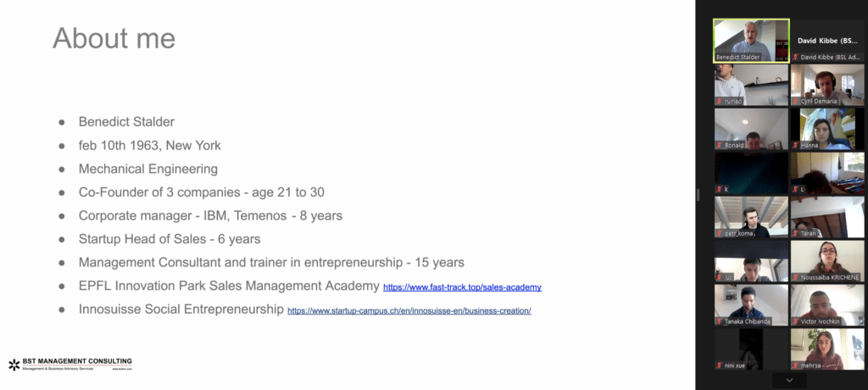Click Noussaiba KRICHENE's muted mic icon
Image resolution: width=868 pixels, height=390 pixels.
coord(795,277)
